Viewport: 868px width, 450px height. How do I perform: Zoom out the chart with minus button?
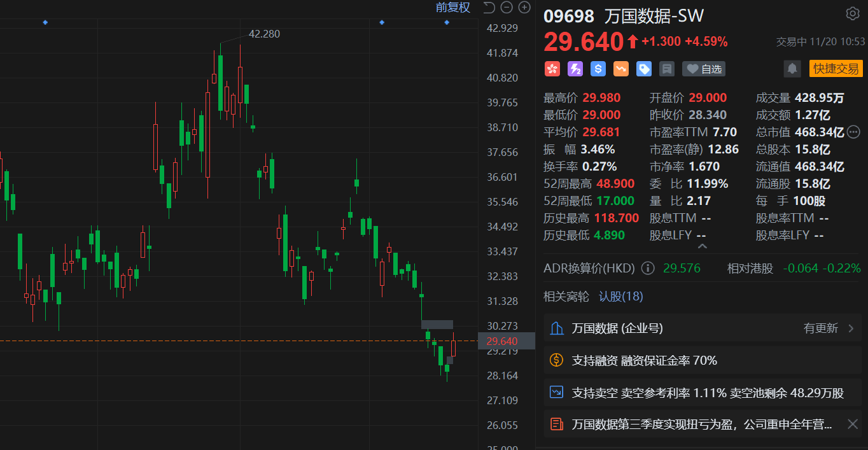(x=507, y=8)
